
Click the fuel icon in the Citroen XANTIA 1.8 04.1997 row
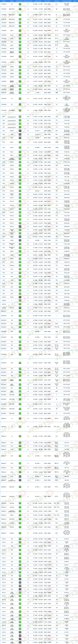tap(20, 49)
